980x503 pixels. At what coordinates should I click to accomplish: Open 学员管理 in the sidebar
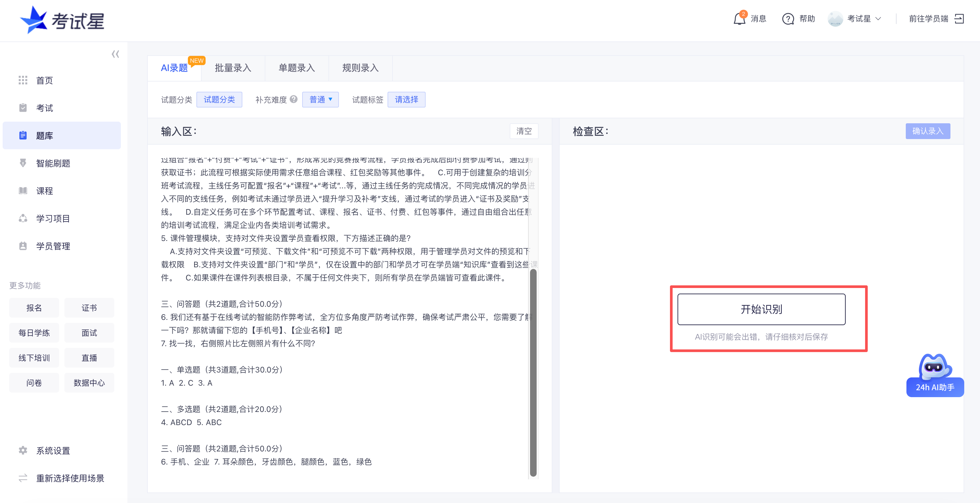pyautogui.click(x=23, y=246)
